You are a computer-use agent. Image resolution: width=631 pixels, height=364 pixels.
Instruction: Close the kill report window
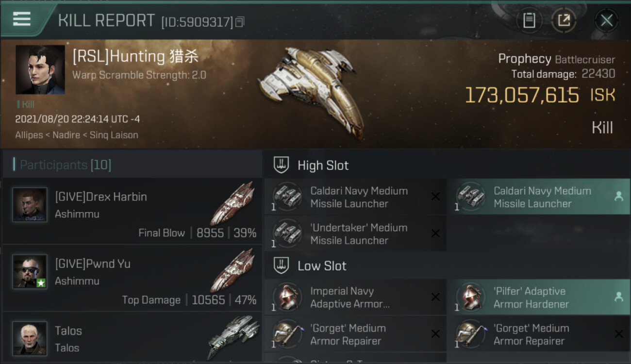pyautogui.click(x=606, y=20)
